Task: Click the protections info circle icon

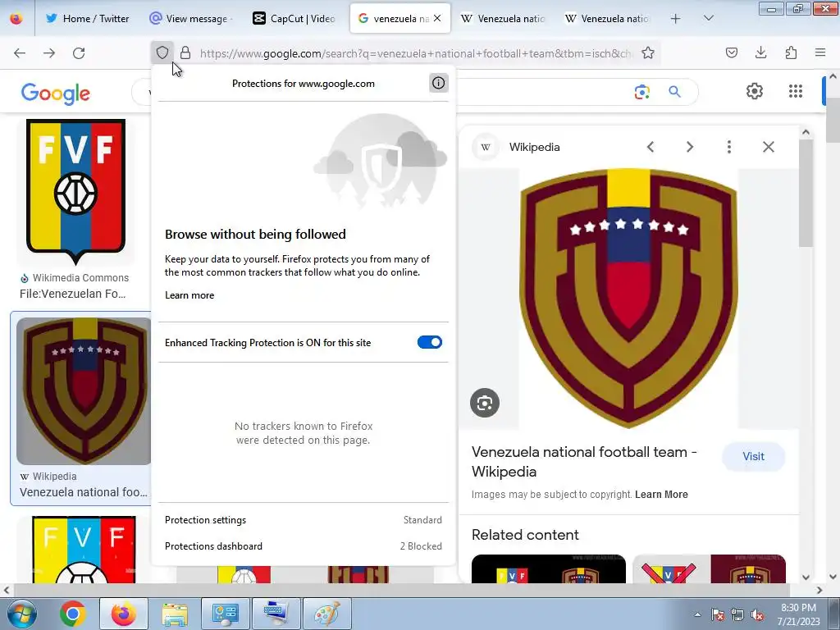Action: click(x=439, y=83)
